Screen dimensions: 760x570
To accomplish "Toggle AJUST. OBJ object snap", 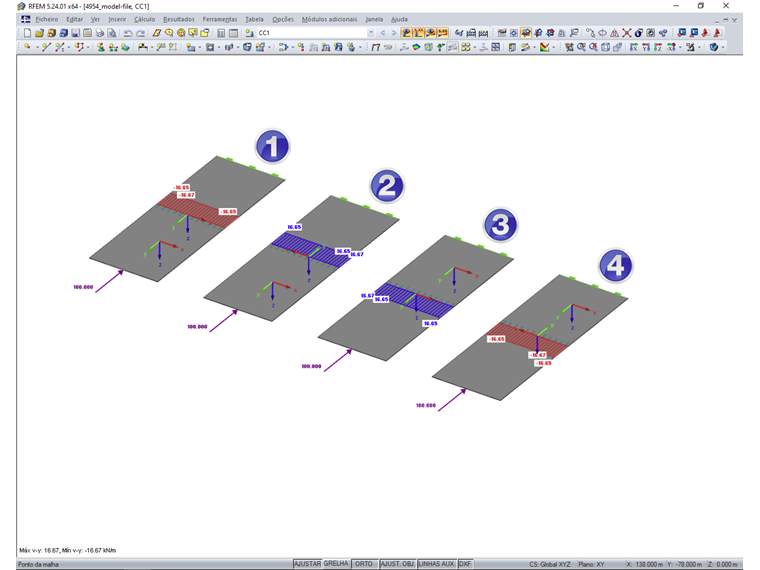I will [x=397, y=564].
